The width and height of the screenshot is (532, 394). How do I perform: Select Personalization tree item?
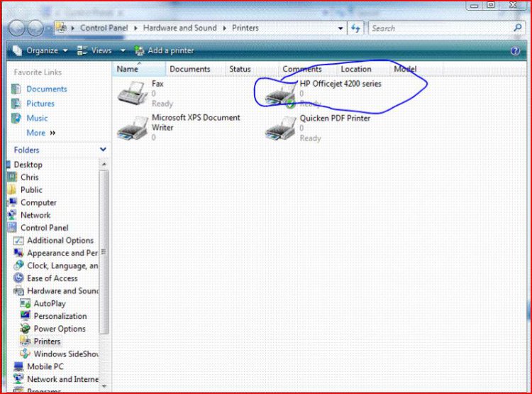click(60, 316)
